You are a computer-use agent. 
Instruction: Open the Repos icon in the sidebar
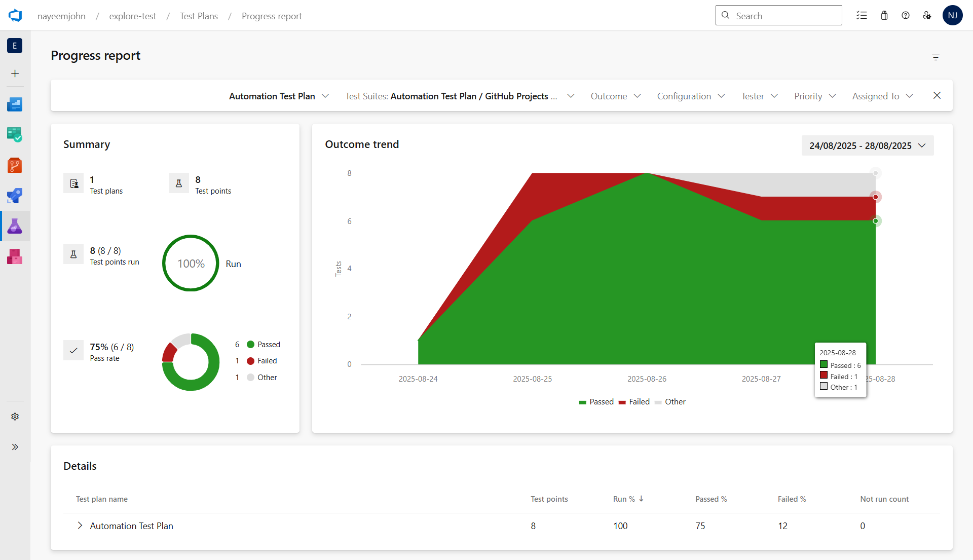[15, 165]
